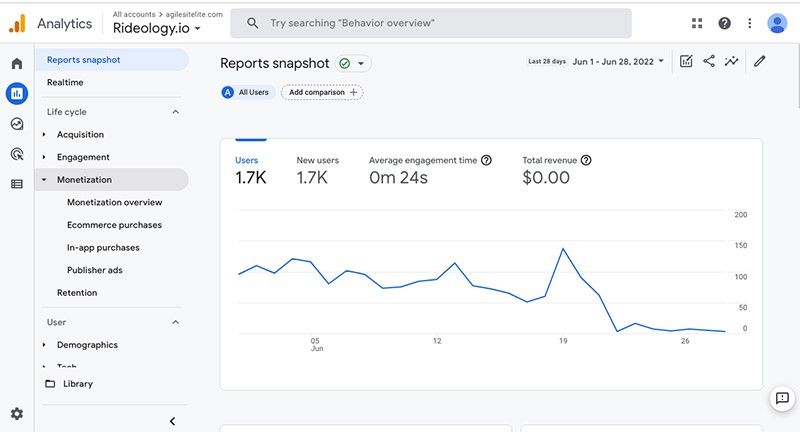800x432 pixels.
Task: Click the Analytics logo icon
Action: 17,23
